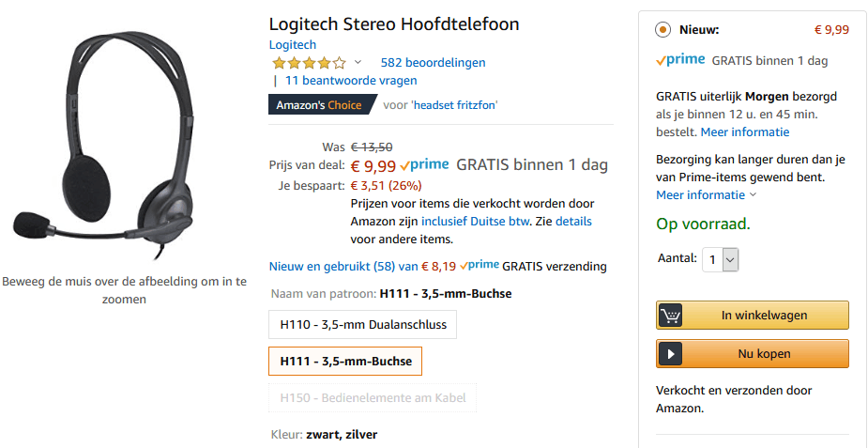868x448 pixels.
Task: Open the 582 beoordelingen link
Action: [433, 63]
